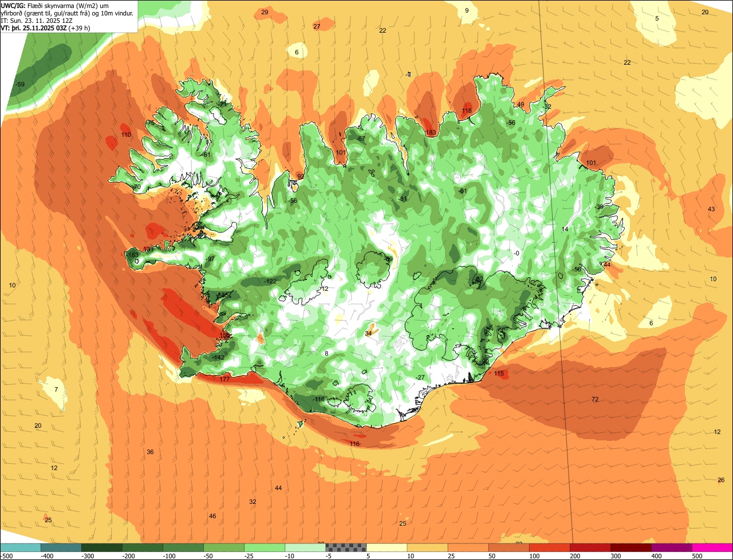Image resolution: width=733 pixels, height=560 pixels.
Task: Click the map value '118' on the north coast
Action: 467,111
